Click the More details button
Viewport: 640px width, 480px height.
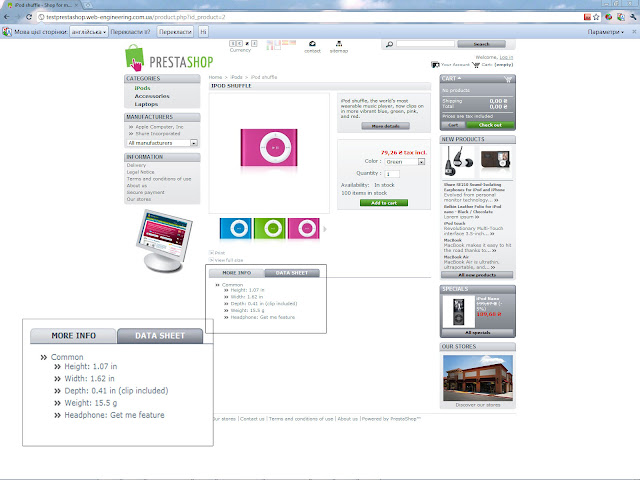point(385,126)
